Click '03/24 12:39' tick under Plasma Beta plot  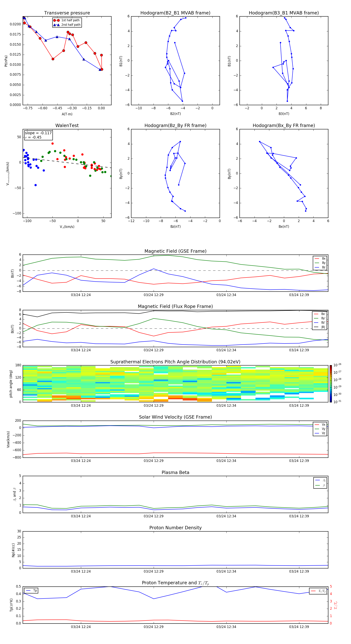(x=299, y=516)
